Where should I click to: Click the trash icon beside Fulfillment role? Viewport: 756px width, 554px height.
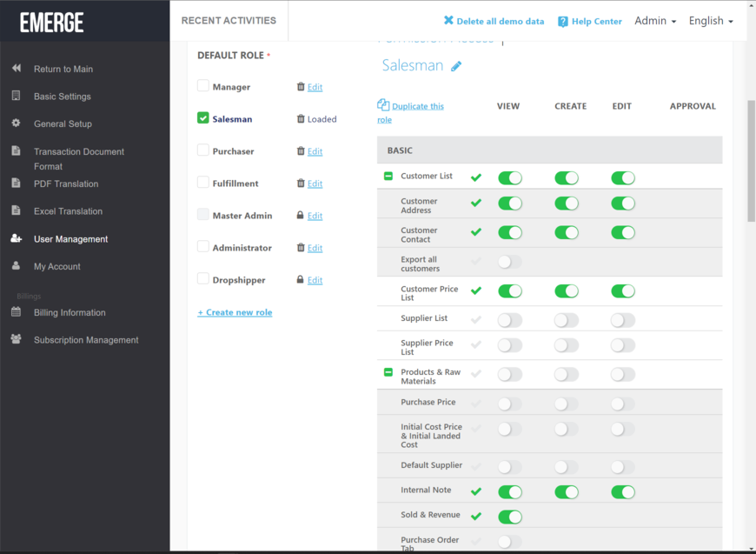coord(301,184)
